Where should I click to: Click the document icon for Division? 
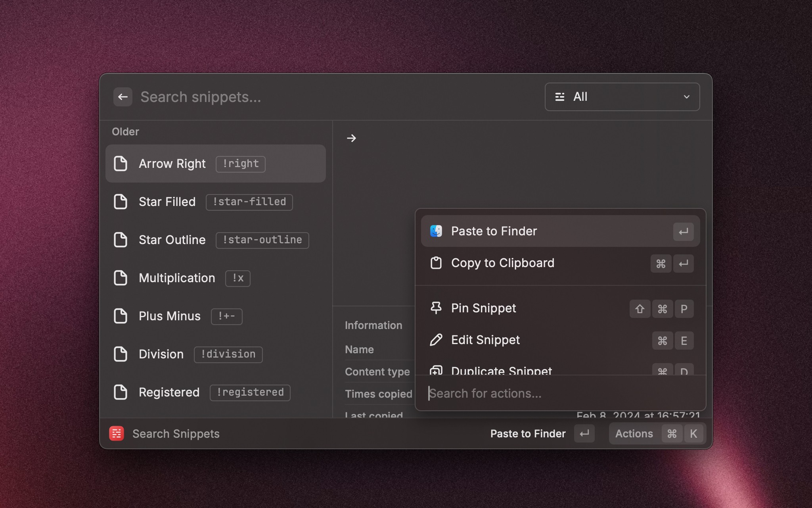(x=121, y=354)
